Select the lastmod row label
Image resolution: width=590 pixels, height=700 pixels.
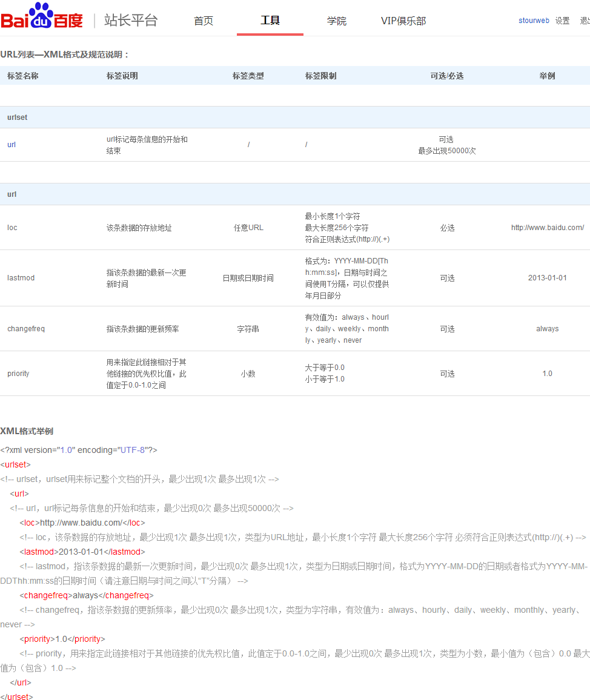21,277
